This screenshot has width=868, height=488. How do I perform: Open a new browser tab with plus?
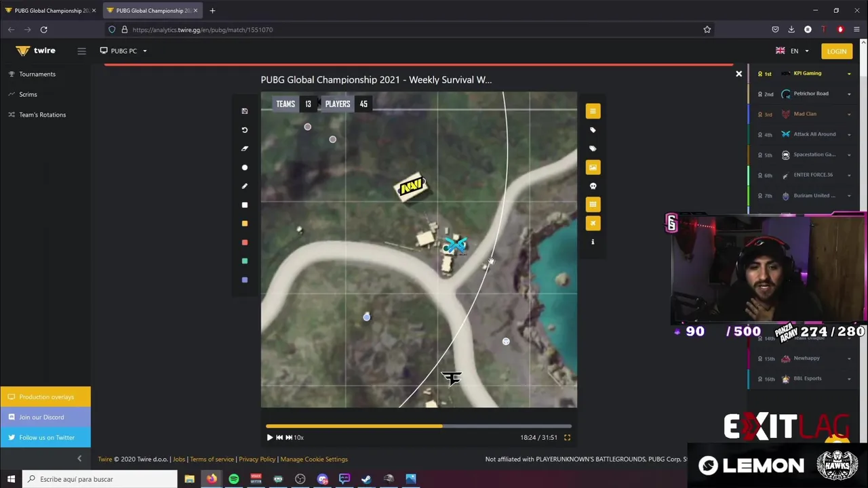[212, 11]
